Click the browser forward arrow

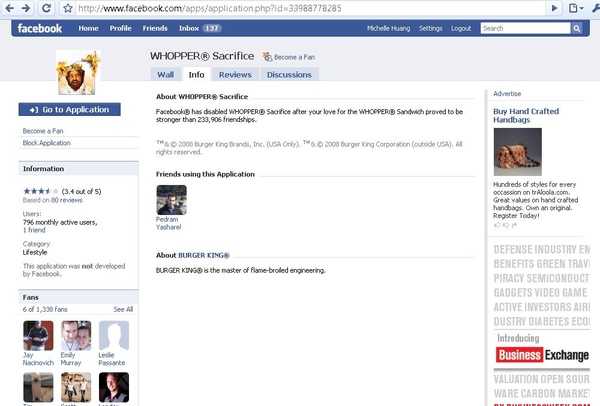[26, 8]
